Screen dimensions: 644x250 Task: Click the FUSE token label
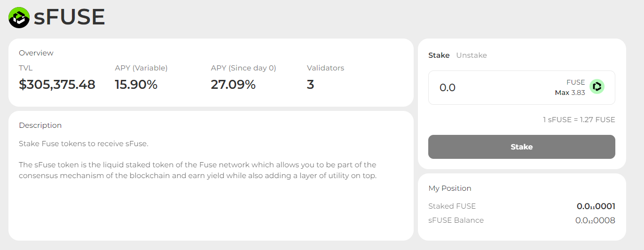[576, 82]
